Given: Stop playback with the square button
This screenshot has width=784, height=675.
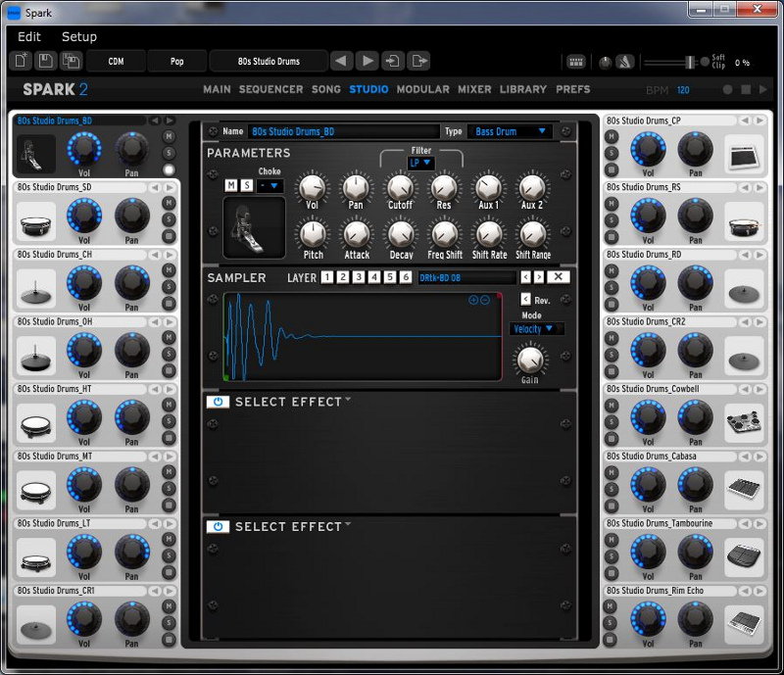Looking at the screenshot, I should (x=746, y=89).
